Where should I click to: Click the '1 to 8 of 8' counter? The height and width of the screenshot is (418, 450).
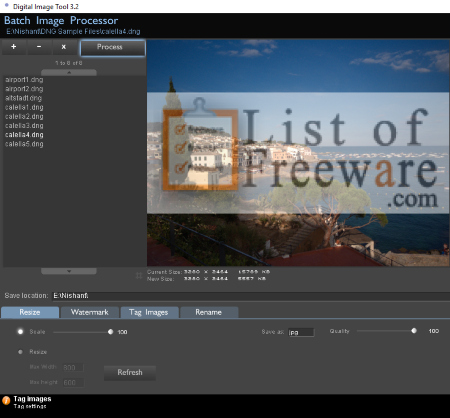(x=69, y=63)
